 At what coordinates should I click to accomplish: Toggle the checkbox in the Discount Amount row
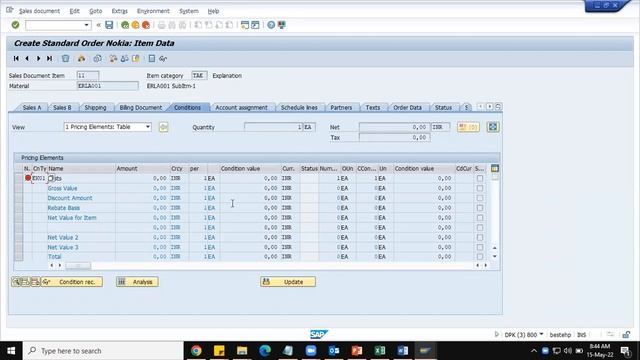coord(480,198)
